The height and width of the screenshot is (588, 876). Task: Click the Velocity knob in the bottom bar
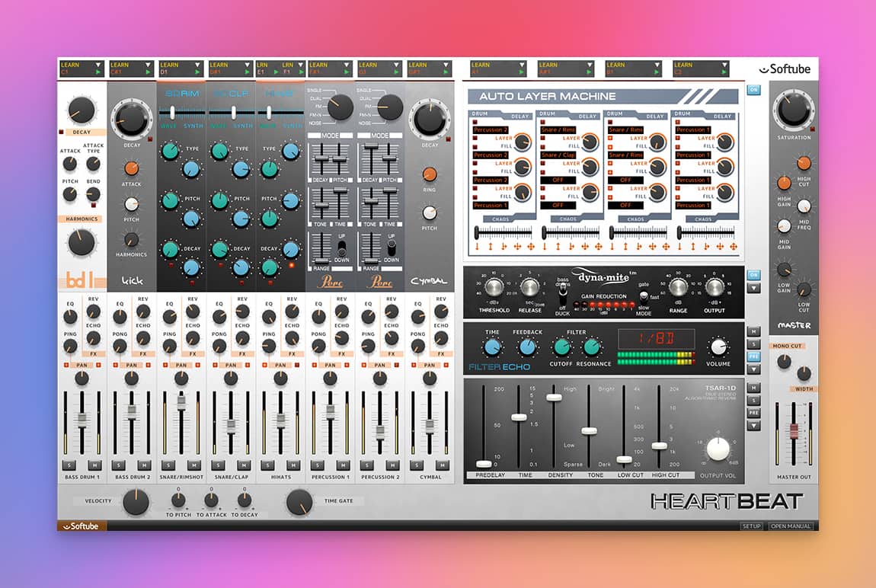[x=136, y=502]
